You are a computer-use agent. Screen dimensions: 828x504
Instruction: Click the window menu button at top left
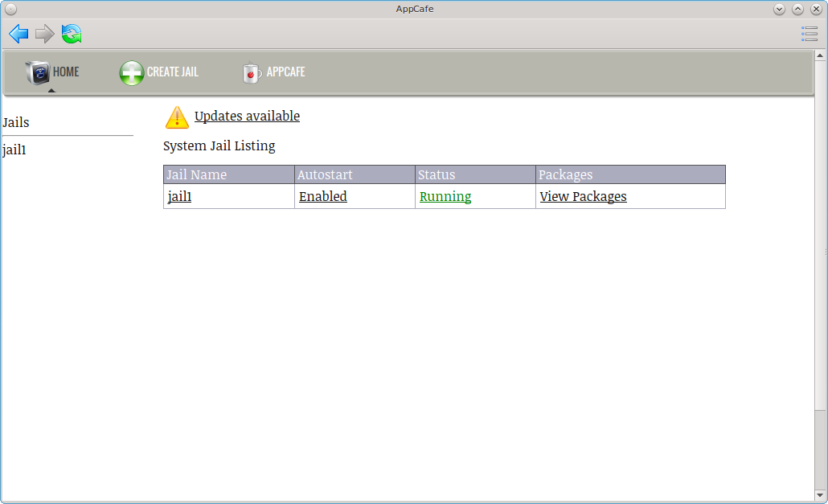pyautogui.click(x=10, y=9)
